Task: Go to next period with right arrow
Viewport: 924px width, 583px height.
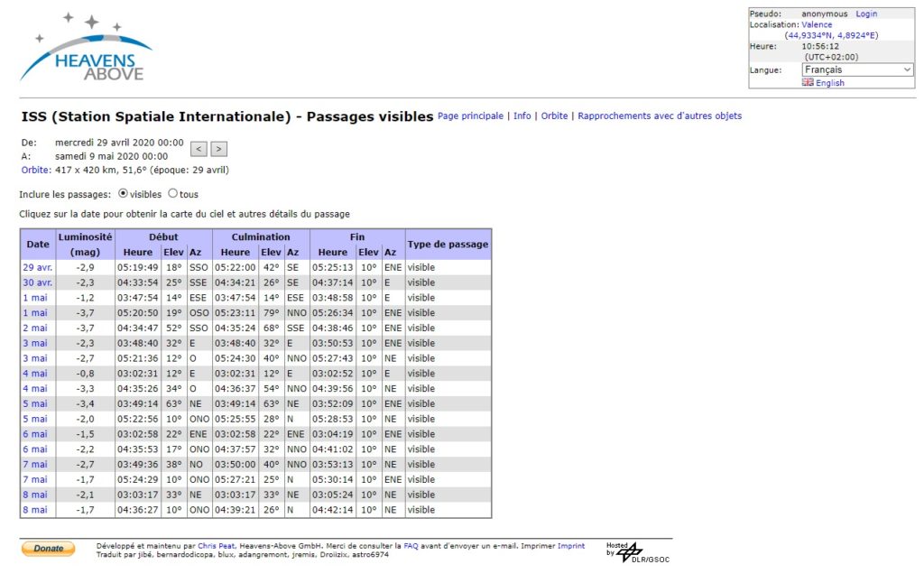Action: [x=218, y=149]
